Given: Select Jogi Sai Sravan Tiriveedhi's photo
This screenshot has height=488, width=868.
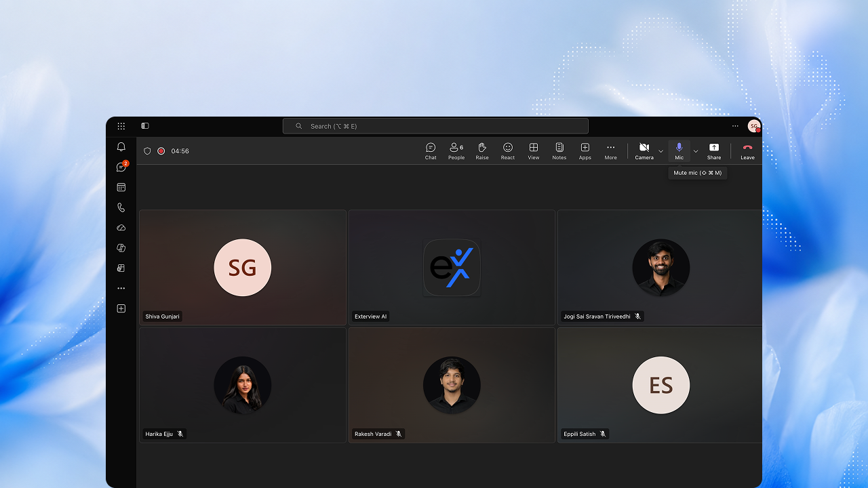Looking at the screenshot, I should [661, 268].
